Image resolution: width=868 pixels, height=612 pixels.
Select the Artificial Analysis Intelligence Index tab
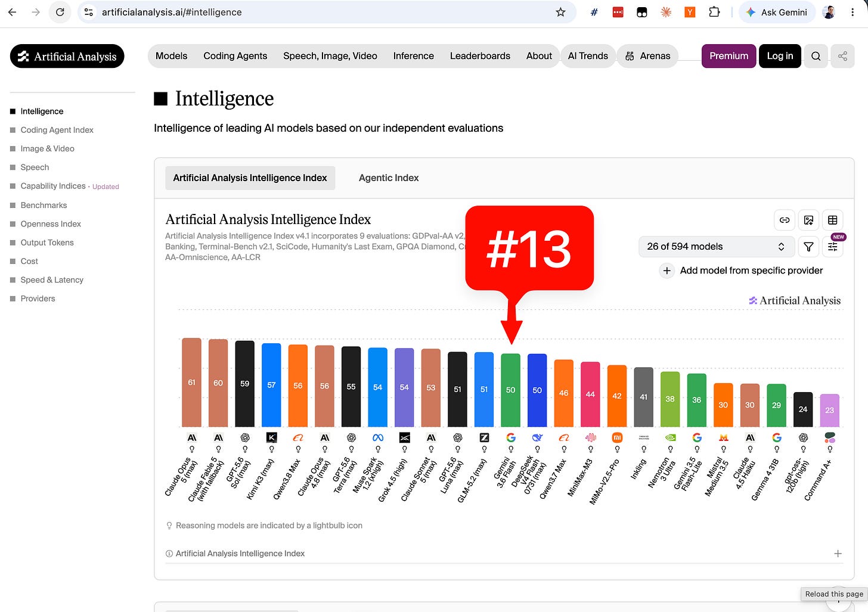(250, 178)
